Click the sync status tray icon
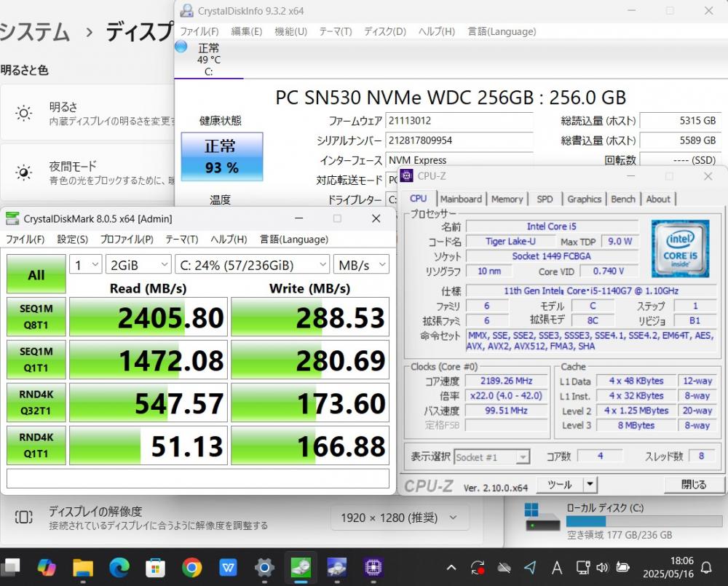 [x=478, y=567]
